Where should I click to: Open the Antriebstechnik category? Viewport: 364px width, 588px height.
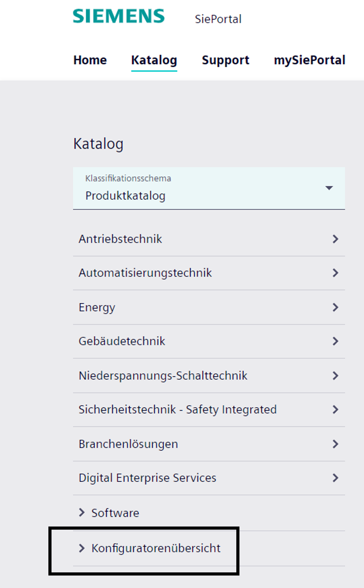click(120, 239)
